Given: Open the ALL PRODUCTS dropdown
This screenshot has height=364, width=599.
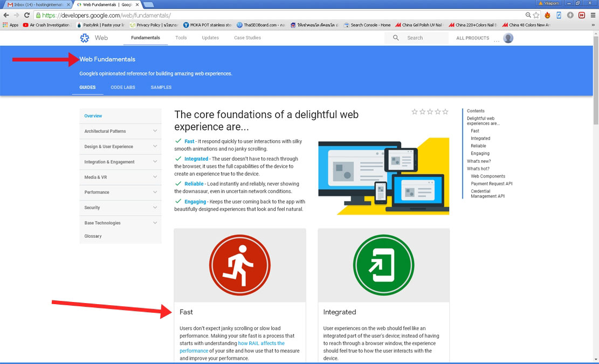Looking at the screenshot, I should click(x=472, y=38).
